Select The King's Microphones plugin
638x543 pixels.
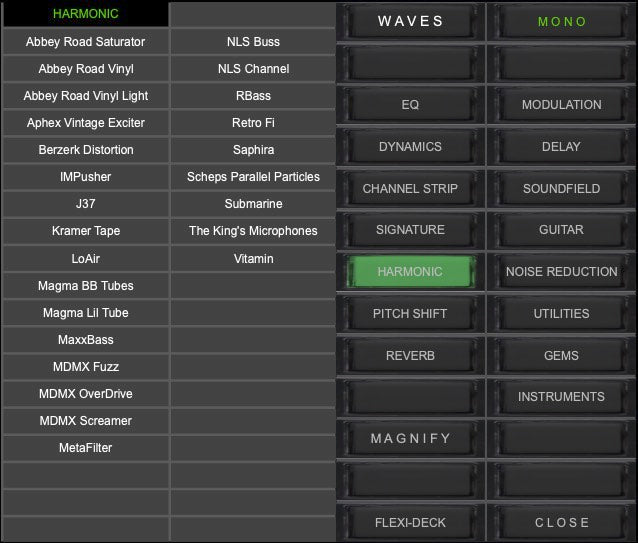click(253, 231)
